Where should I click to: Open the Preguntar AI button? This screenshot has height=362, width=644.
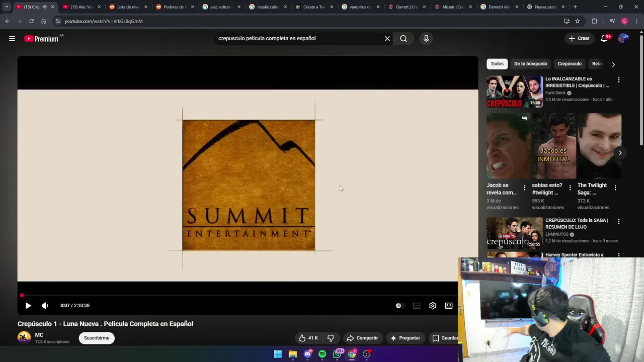tap(405, 338)
